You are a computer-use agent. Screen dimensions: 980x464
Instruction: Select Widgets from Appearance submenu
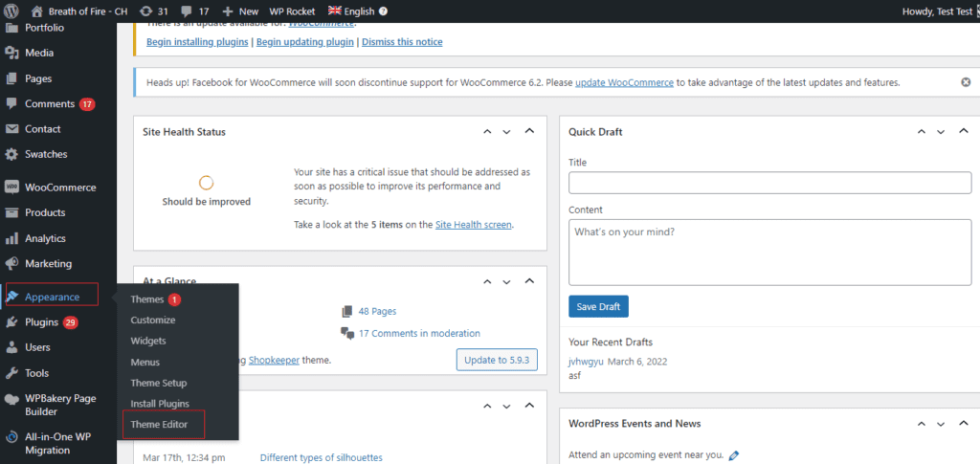pyautogui.click(x=148, y=341)
